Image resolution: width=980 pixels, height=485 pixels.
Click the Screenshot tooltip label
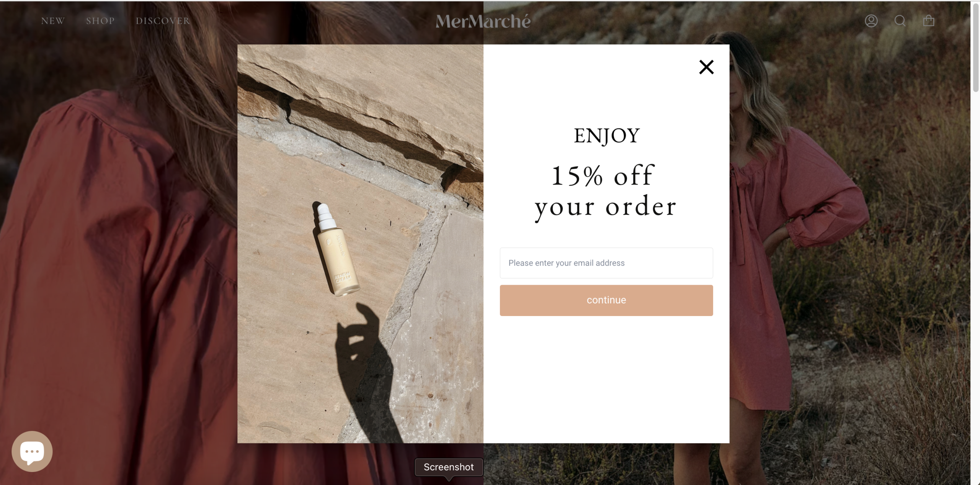(x=449, y=467)
